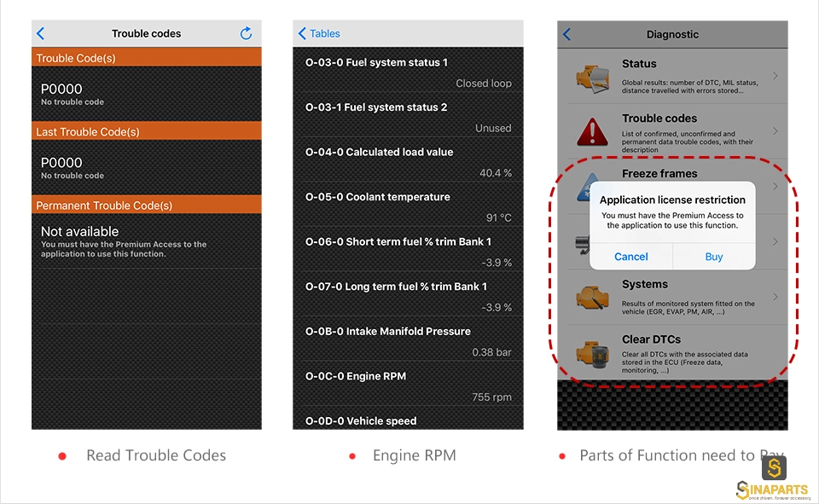Click the 0.38 bar value
The width and height of the screenshot is (819, 504).
(x=491, y=352)
